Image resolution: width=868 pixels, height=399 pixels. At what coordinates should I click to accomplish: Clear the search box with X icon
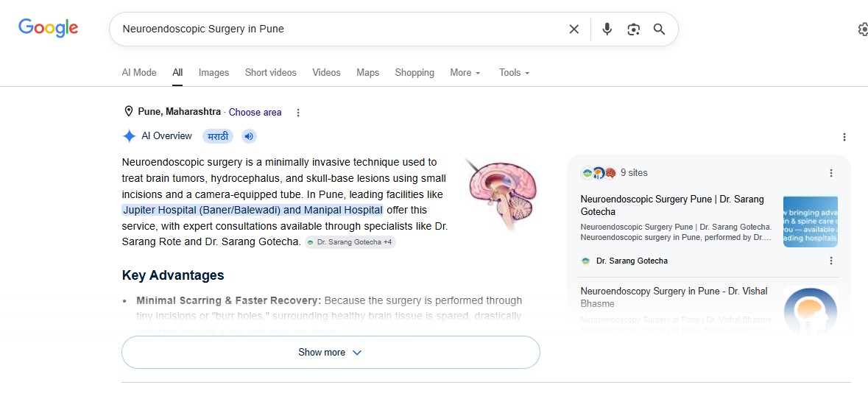pyautogui.click(x=574, y=29)
